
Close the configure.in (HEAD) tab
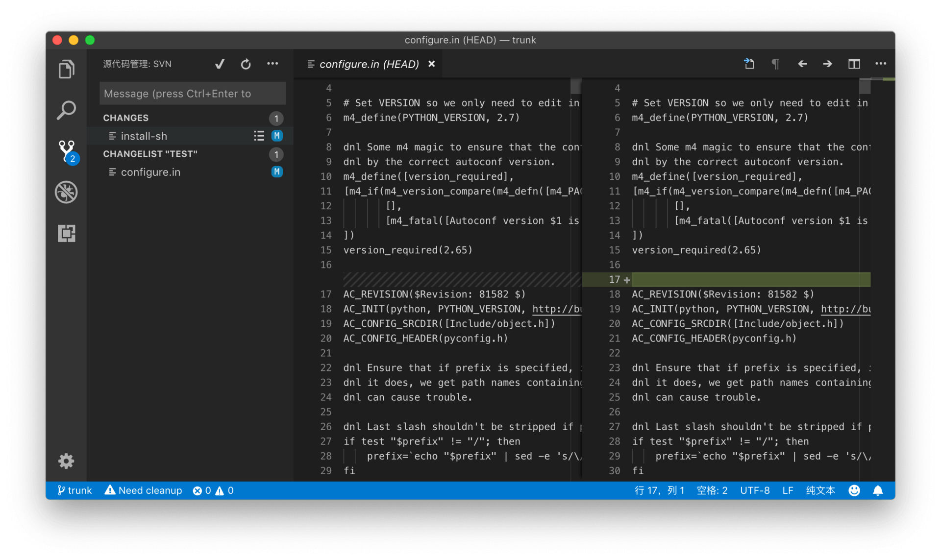431,64
